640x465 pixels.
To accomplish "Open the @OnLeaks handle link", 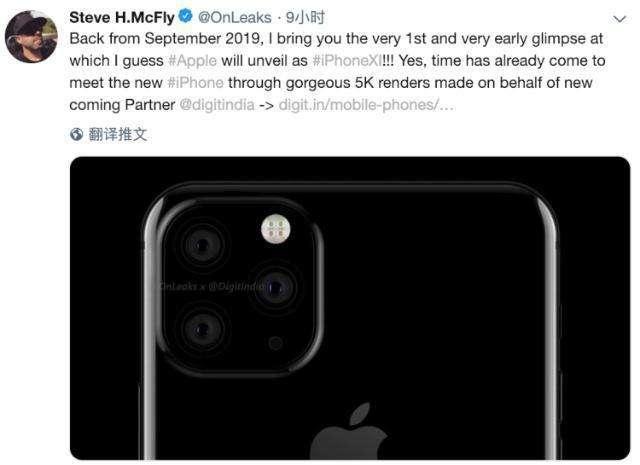I will pos(234,18).
